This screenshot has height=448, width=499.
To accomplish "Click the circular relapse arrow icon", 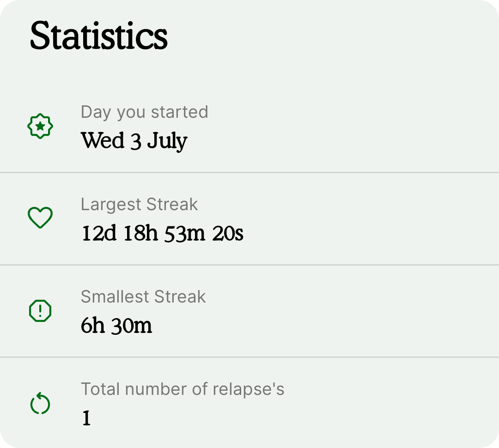I will point(40,404).
